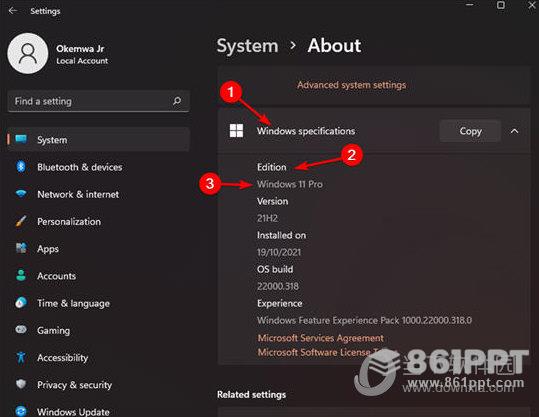
Task: Open Advanced system settings link
Action: pyautogui.click(x=352, y=85)
